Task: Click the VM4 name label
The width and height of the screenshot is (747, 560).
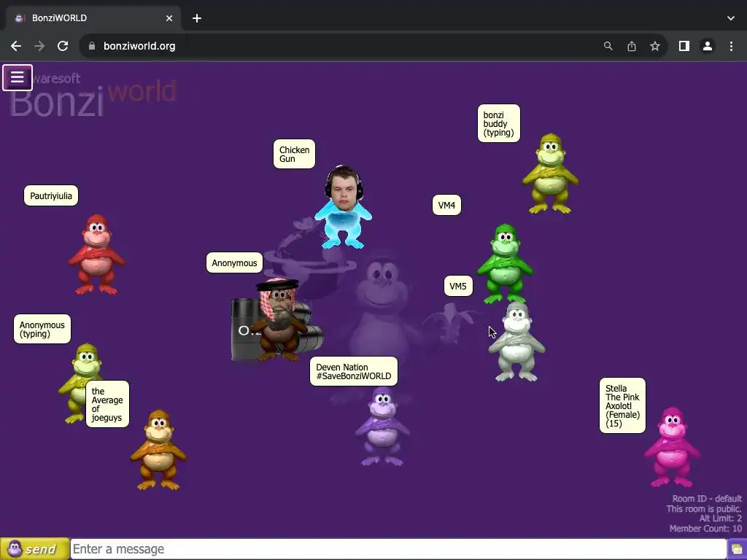Action: (446, 205)
